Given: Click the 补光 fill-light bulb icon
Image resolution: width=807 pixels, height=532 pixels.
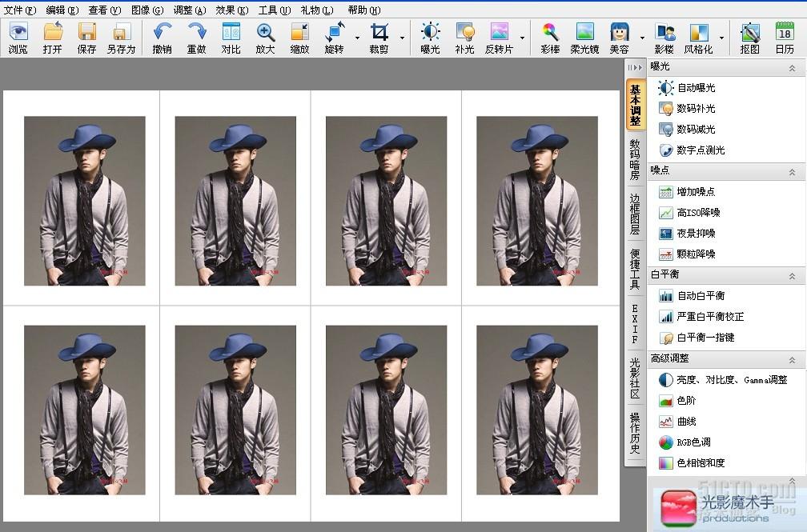Looking at the screenshot, I should pyautogui.click(x=464, y=38).
